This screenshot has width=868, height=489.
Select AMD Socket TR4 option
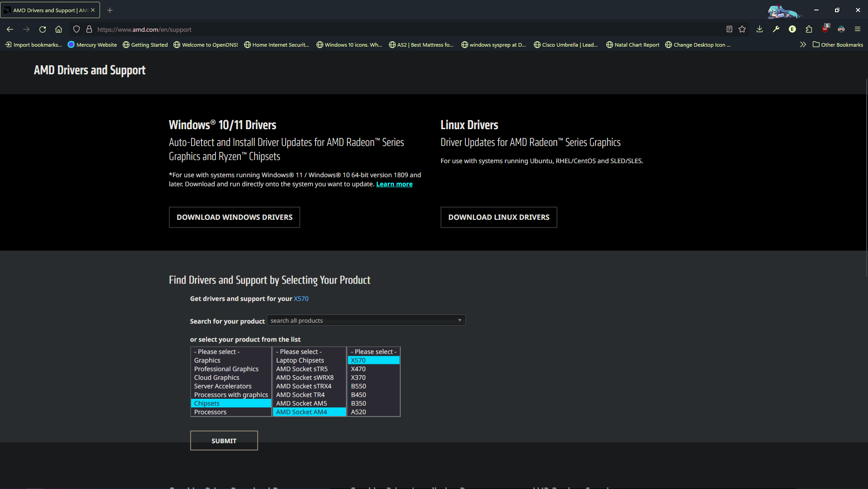coord(309,395)
